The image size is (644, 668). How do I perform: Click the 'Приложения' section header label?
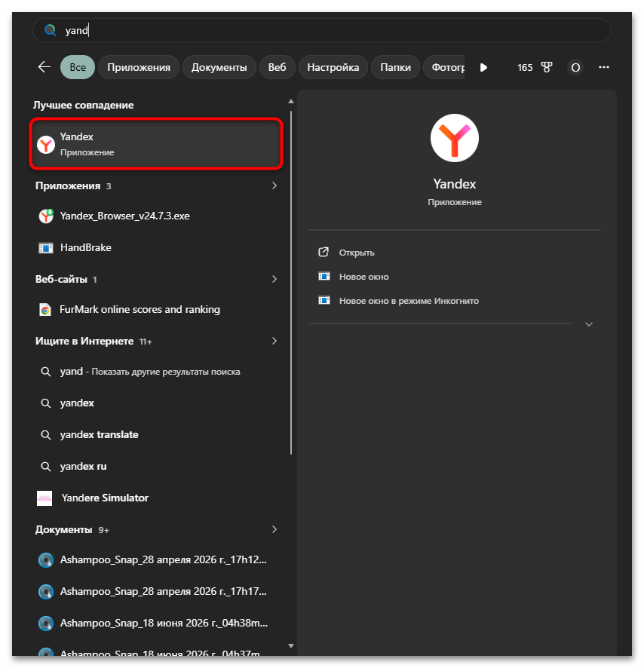point(68,185)
